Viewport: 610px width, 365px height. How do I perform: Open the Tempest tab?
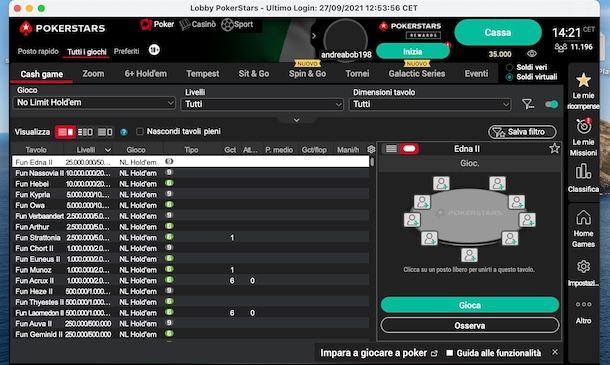(x=202, y=74)
